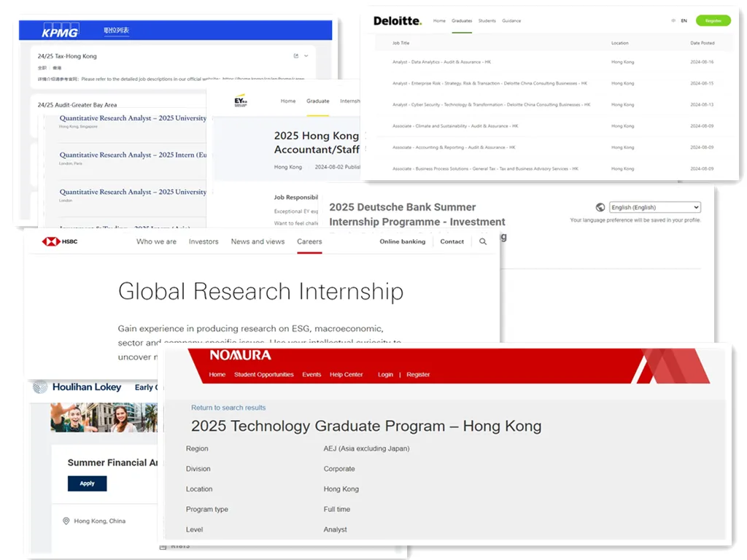The width and height of the screenshot is (747, 560).
Task: Open Quantitative Research Analyst London listing
Action: [x=133, y=192]
